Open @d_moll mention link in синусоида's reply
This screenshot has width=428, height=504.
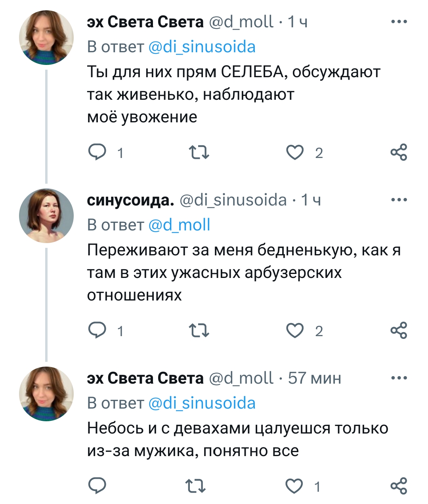179,225
